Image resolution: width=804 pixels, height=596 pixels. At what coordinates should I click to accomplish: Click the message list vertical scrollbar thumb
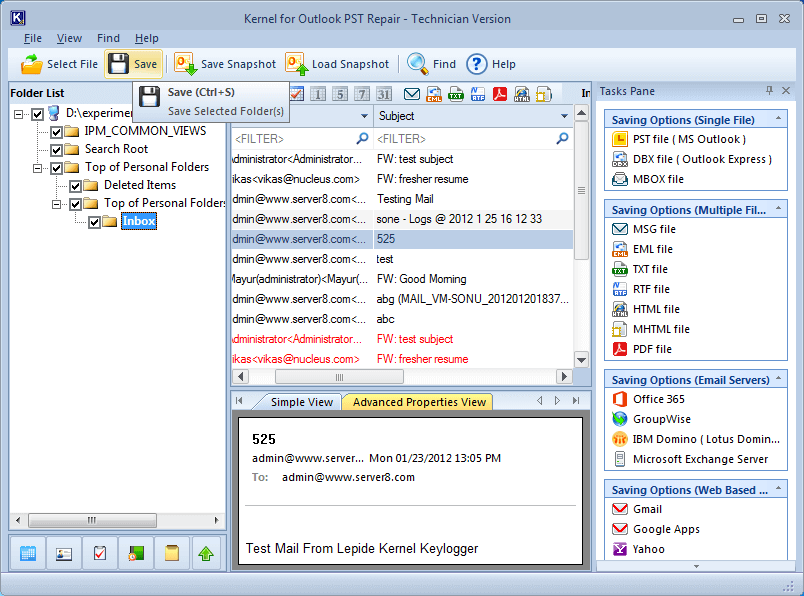click(581, 190)
